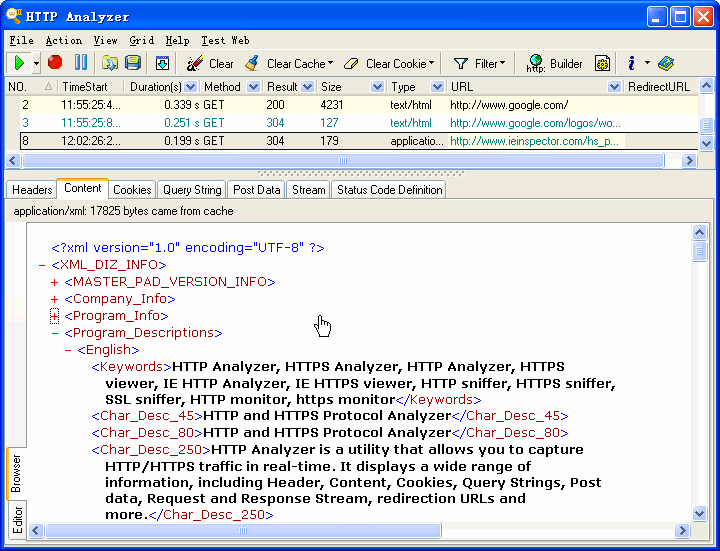
Task: Open the Grid menu
Action: click(x=141, y=40)
